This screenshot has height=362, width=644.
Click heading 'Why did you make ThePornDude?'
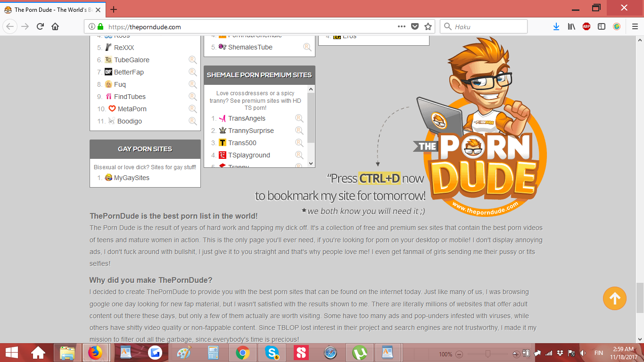click(x=151, y=280)
